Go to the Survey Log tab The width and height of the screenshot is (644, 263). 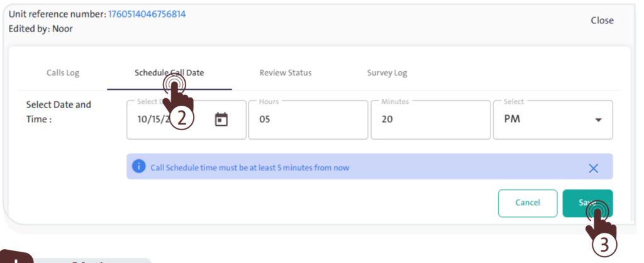[x=387, y=73]
